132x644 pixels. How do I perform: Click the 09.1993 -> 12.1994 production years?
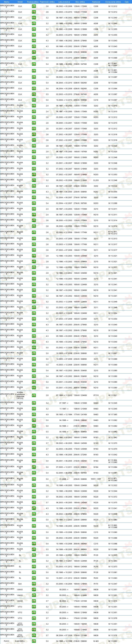(x=64, y=414)
